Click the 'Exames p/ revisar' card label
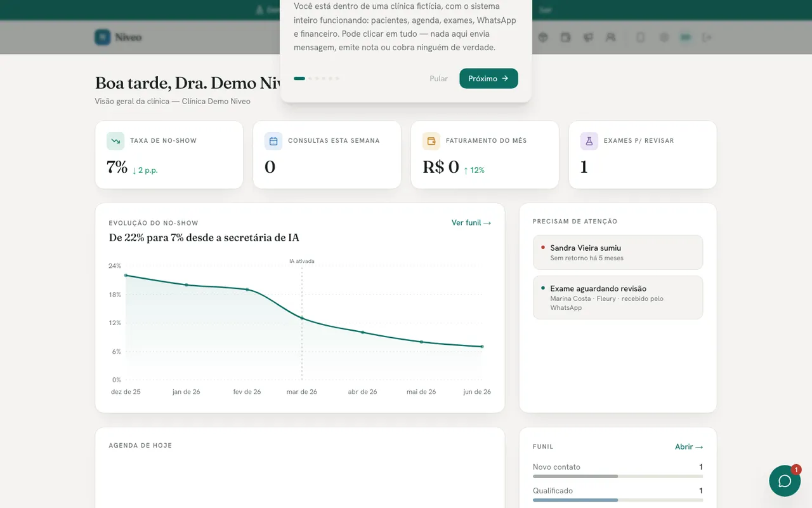 click(x=639, y=141)
